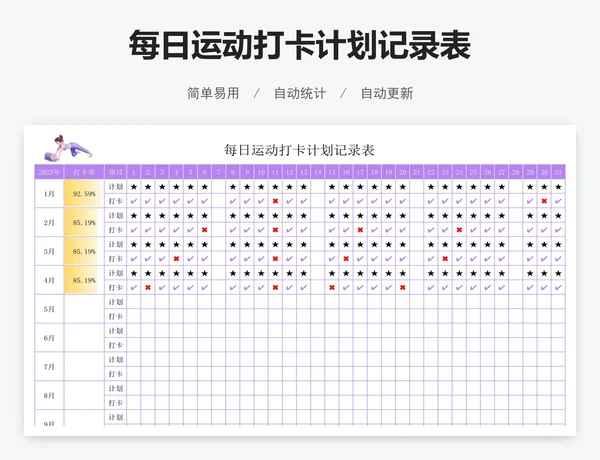The width and height of the screenshot is (600, 460).
Task: Select the 简单易用 subtitle text
Action: tap(213, 93)
